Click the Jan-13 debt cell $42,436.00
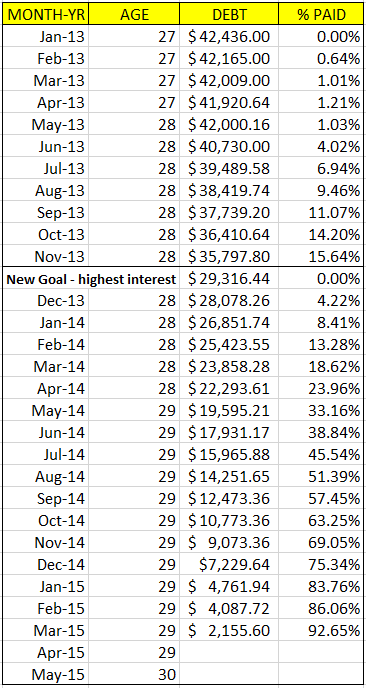Image resolution: width=366 pixels, height=688 pixels. coord(229,36)
